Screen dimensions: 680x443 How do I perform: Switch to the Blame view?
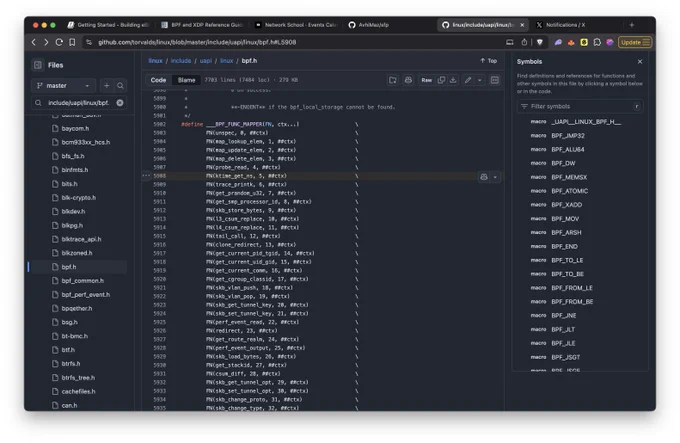point(186,80)
